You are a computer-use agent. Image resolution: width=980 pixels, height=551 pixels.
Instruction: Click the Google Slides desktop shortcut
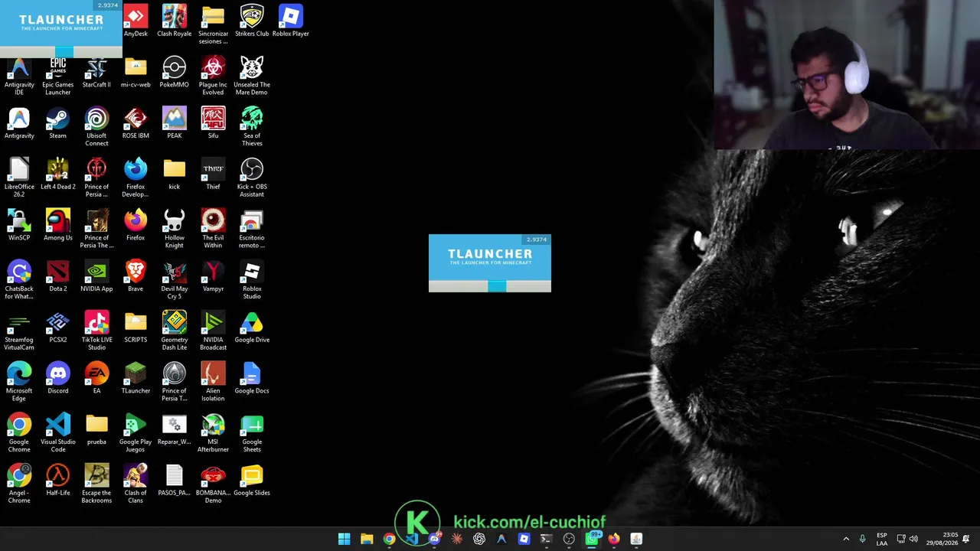[x=252, y=481]
